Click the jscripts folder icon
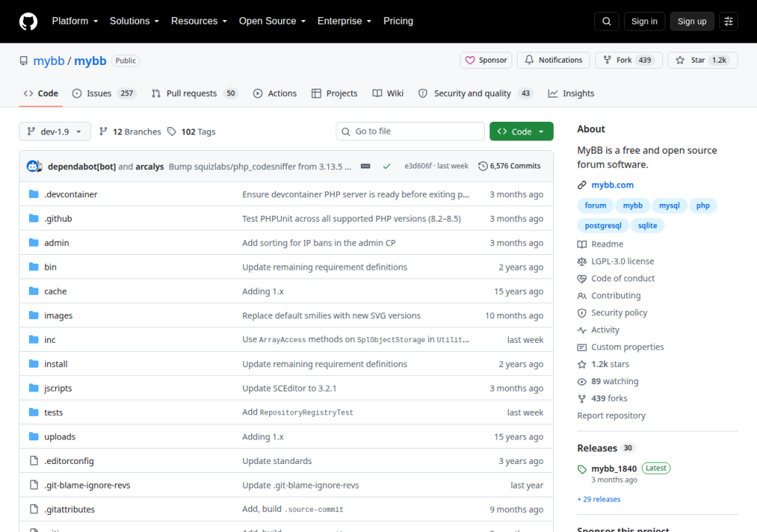Viewport: 757px width, 532px height. point(34,388)
